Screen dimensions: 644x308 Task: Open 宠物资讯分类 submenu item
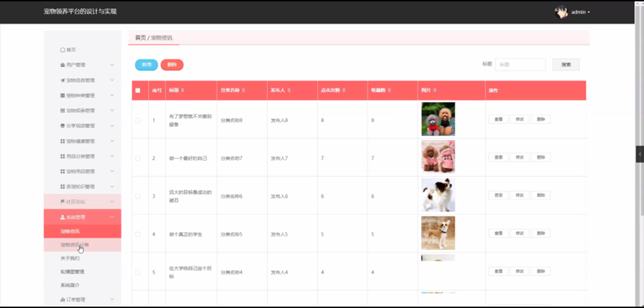click(x=83, y=245)
